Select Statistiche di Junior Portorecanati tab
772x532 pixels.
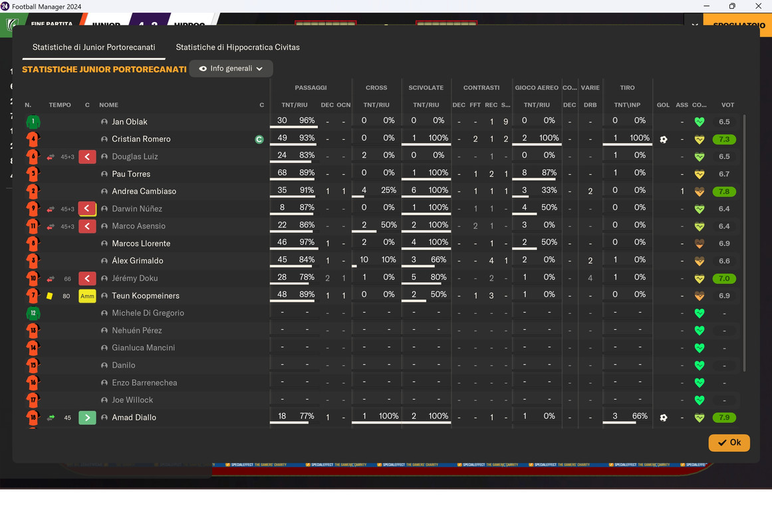click(94, 47)
